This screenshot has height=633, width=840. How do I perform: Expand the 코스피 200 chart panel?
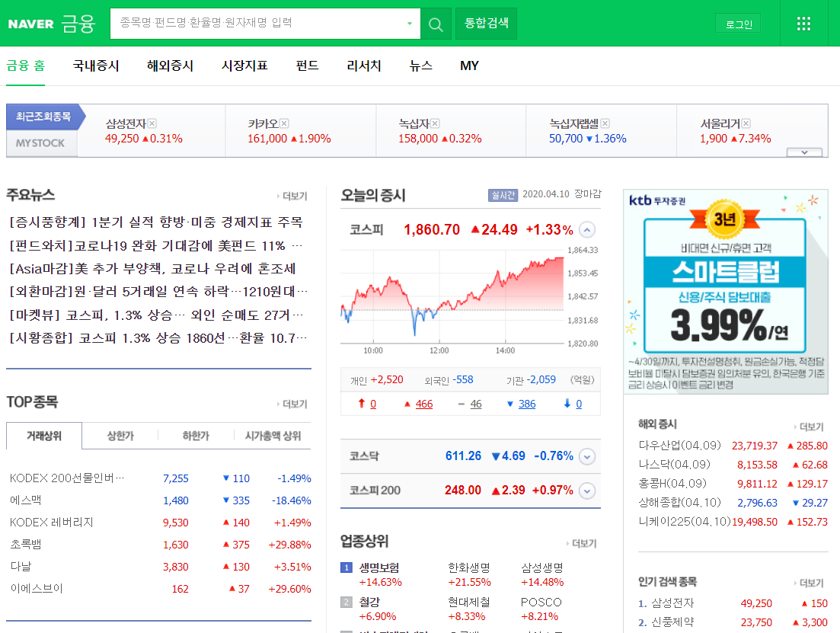[587, 491]
